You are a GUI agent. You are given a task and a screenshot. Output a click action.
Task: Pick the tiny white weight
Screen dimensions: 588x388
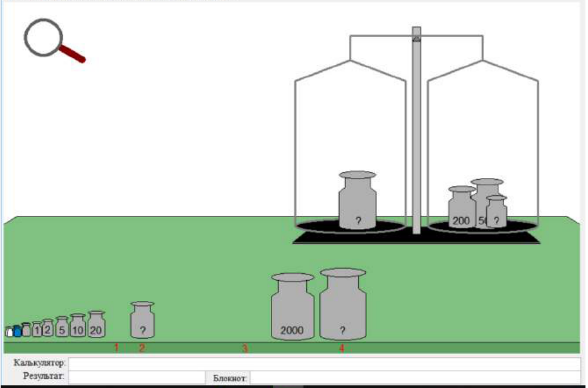coord(9,332)
